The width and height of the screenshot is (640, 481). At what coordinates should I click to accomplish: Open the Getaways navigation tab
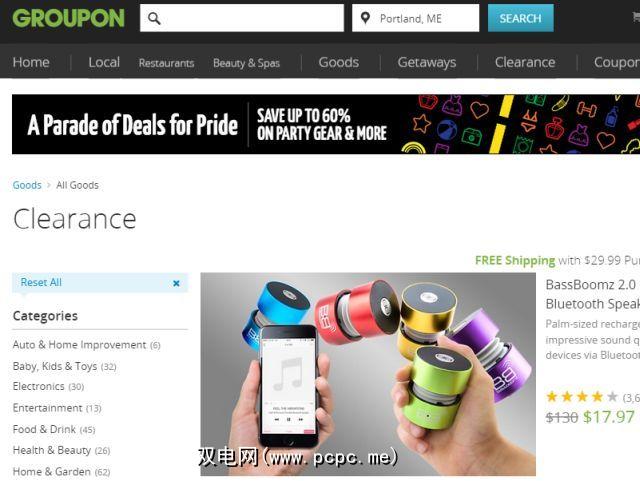[427, 62]
